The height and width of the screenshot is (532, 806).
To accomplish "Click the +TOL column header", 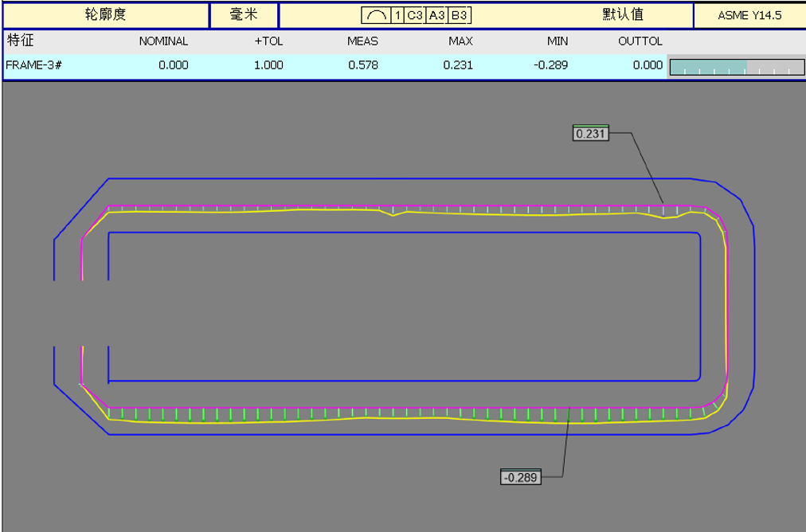I will (268, 41).
